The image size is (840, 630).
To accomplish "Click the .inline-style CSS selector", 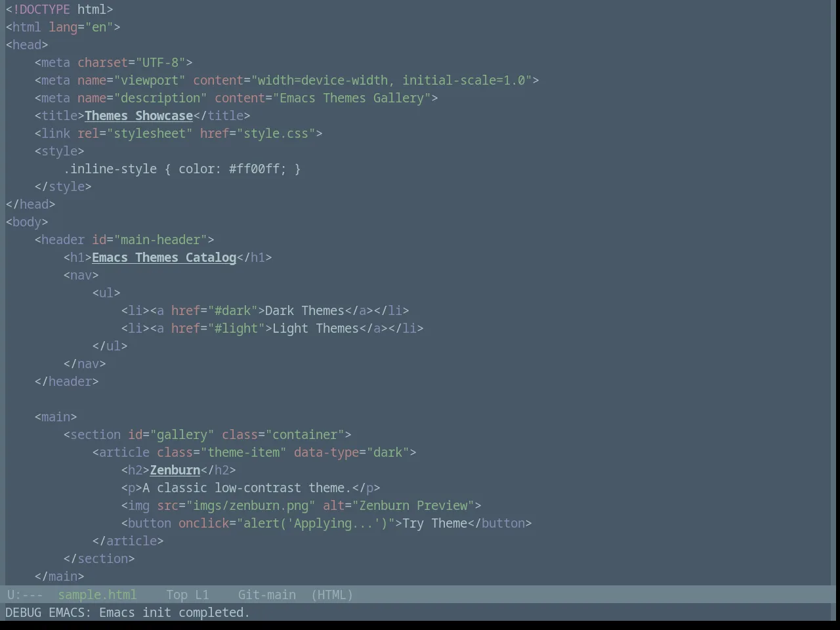I will pos(110,169).
